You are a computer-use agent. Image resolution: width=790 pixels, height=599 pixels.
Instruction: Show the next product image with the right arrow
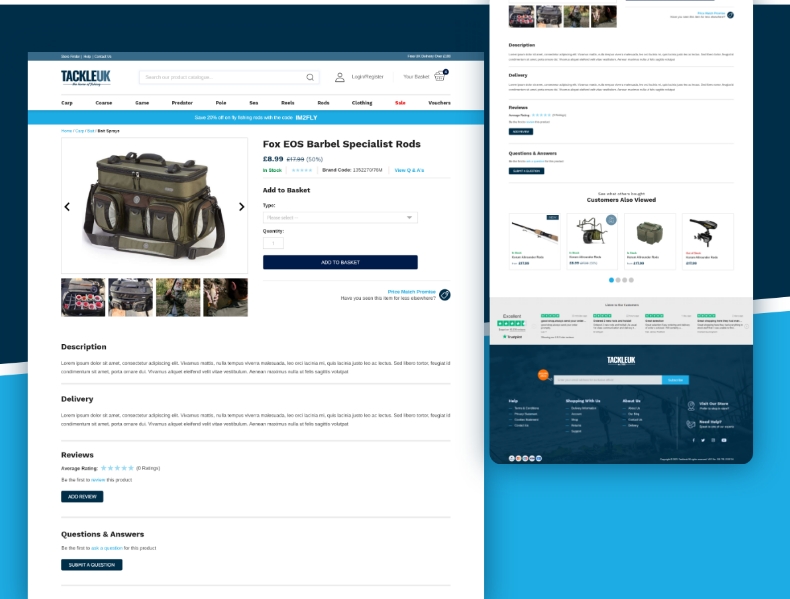(x=241, y=207)
